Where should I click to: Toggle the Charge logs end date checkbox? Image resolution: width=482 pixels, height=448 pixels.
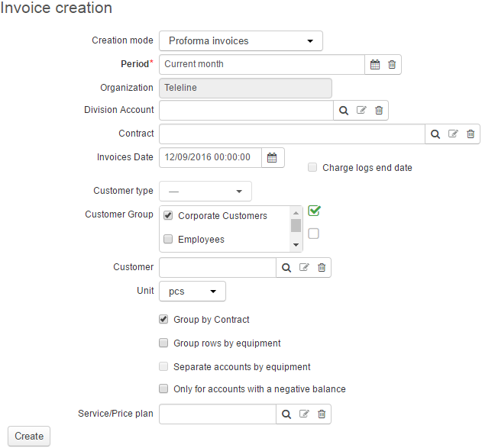coord(312,167)
